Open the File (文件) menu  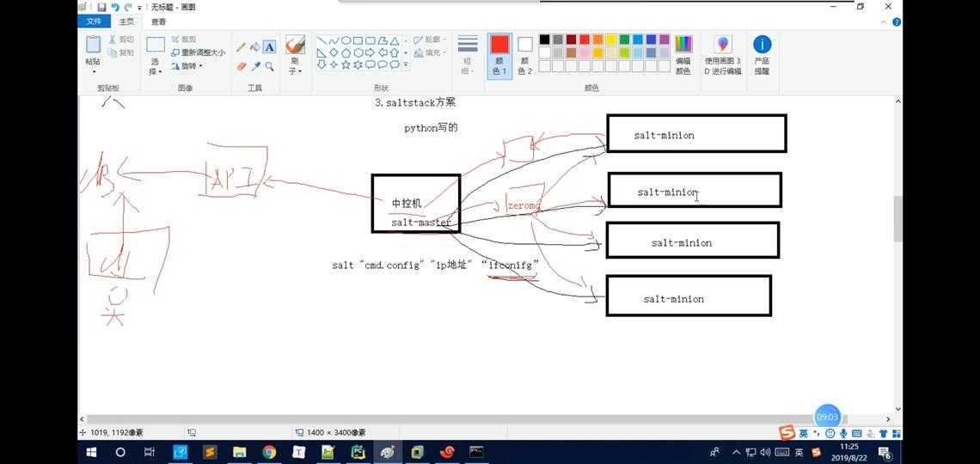pos(94,21)
